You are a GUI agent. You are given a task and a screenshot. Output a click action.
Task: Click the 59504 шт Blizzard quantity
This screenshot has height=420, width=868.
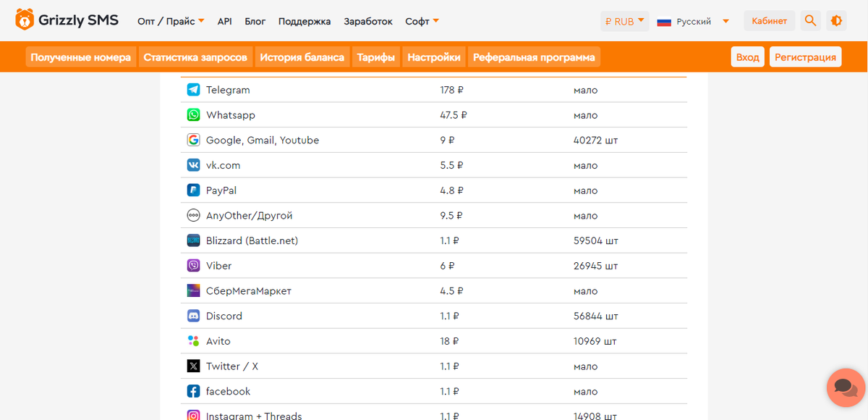(x=595, y=240)
